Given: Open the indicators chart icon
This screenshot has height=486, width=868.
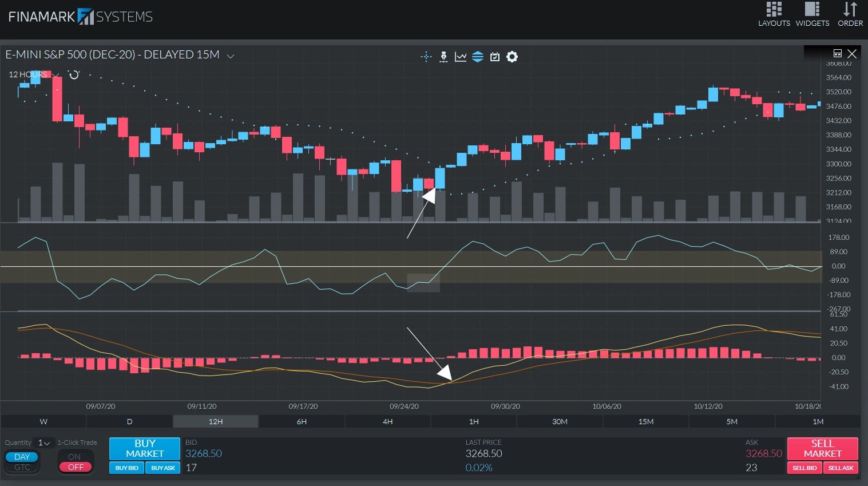Looking at the screenshot, I should [461, 57].
